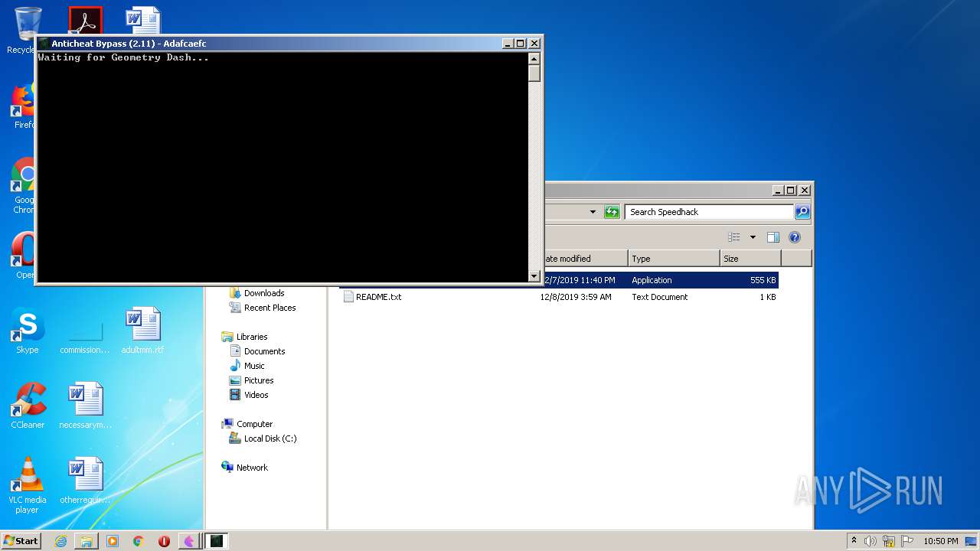Open Music library in navigation pane
The height and width of the screenshot is (551, 980).
pos(254,366)
